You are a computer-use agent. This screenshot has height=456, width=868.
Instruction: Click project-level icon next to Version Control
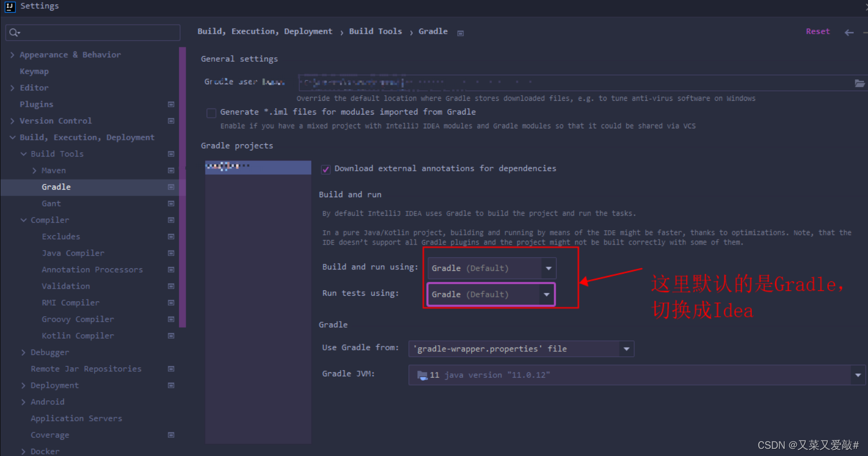tap(171, 121)
